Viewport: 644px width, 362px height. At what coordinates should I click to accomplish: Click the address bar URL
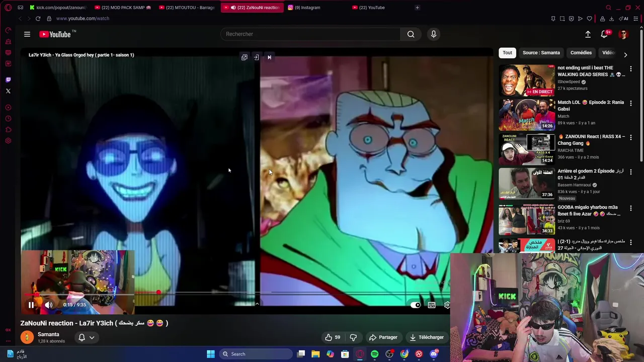point(83,19)
